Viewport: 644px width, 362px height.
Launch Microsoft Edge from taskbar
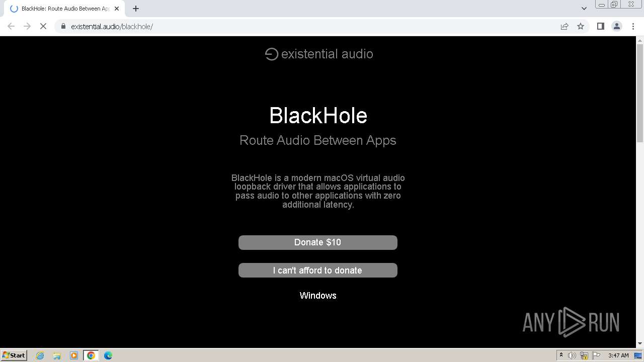108,355
